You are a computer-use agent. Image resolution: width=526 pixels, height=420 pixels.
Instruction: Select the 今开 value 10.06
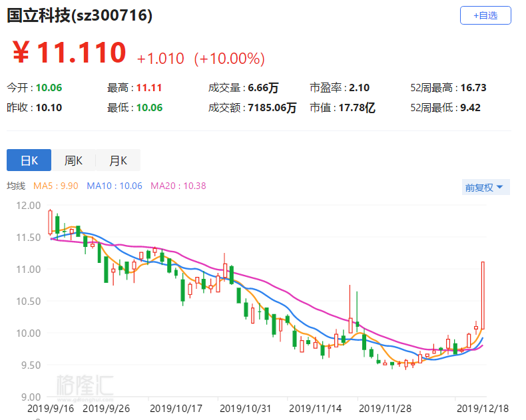49,88
